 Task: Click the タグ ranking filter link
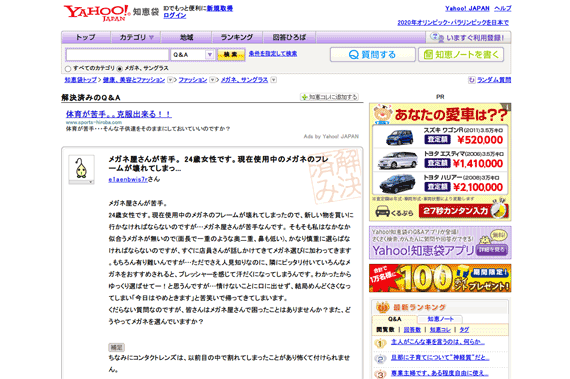point(464,330)
